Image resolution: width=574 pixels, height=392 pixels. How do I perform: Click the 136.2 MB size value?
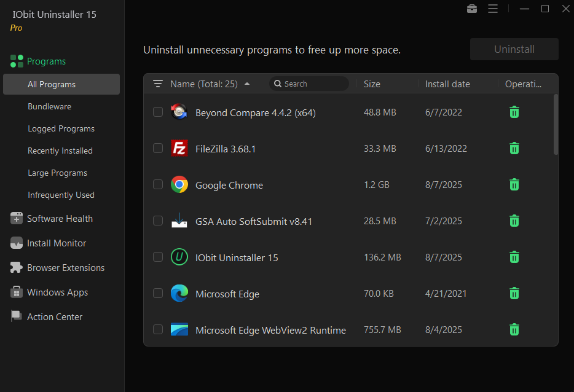click(382, 257)
